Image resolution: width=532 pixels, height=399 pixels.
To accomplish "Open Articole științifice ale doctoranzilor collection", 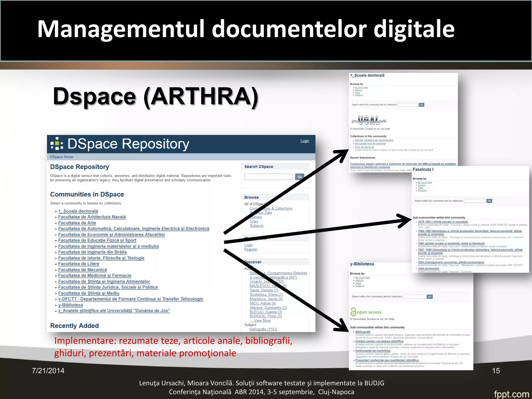I will click(x=374, y=140).
